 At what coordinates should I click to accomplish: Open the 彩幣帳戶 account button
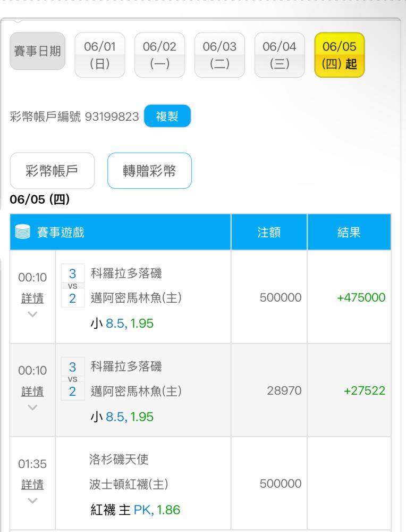coord(52,171)
